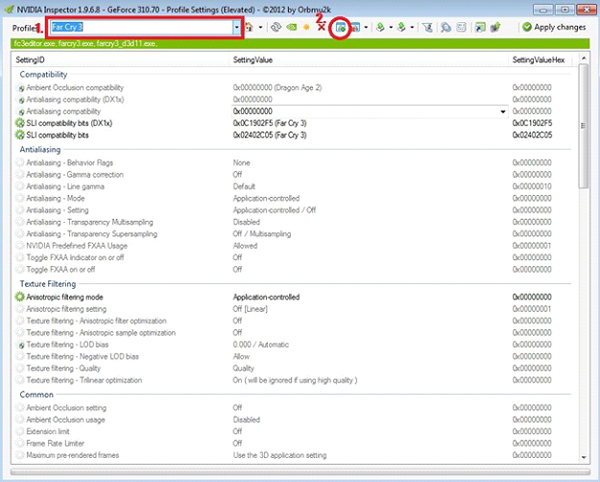The width and height of the screenshot is (600, 482).
Task: Click the magnifier scan profiles icon
Action: pos(446,27)
